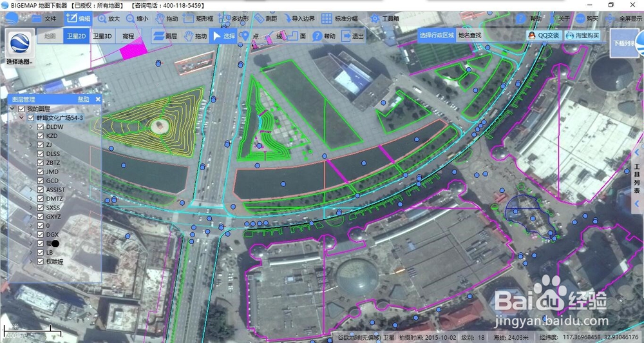644x343 pixels.
Task: Select the 点 point marker tool
Action: 249,36
